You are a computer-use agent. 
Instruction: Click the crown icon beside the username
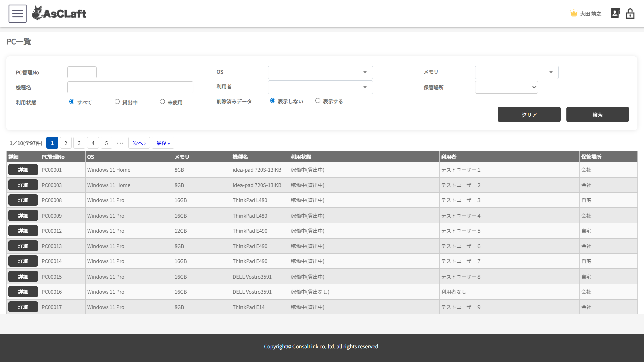(x=573, y=14)
